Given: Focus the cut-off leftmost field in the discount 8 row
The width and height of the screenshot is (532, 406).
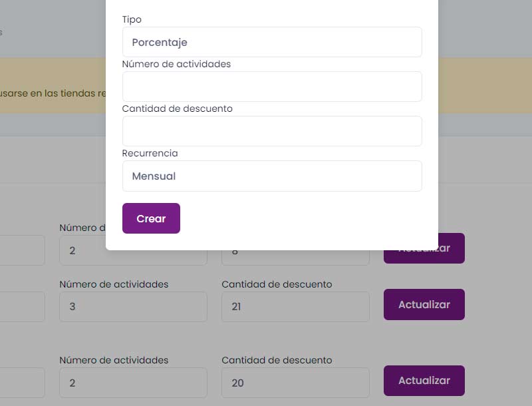Looking at the screenshot, I should pyautogui.click(x=22, y=250).
